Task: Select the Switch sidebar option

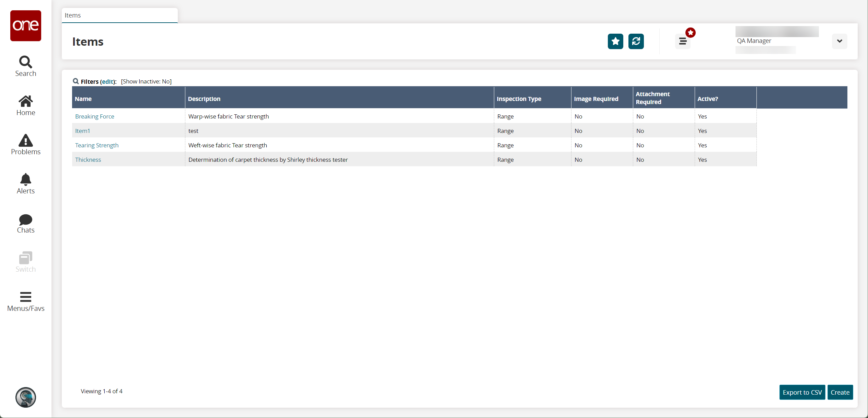Action: point(25,261)
